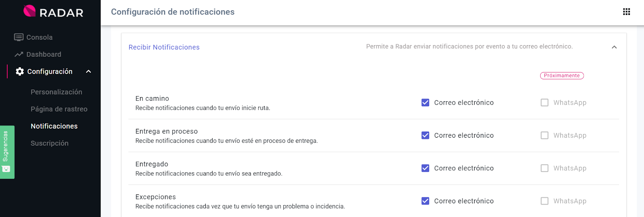Disable Entrega en proceso email notification
Image resolution: width=644 pixels, height=217 pixels.
[x=425, y=135]
